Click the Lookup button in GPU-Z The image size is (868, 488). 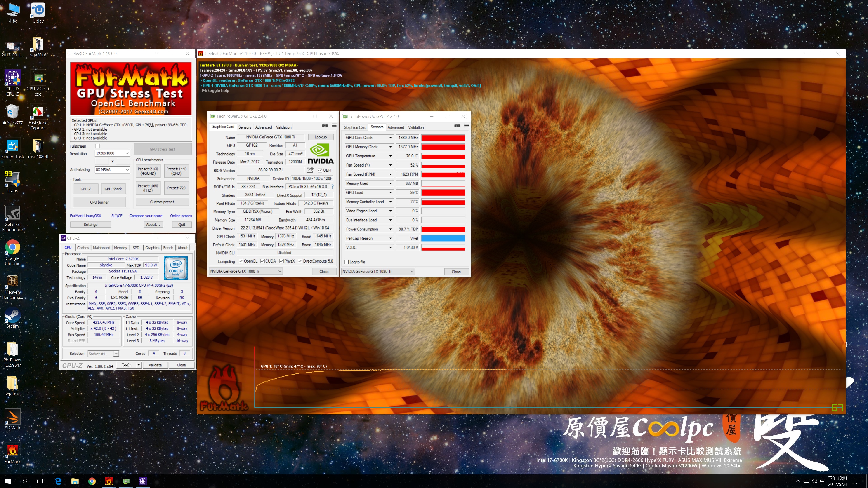tap(321, 137)
